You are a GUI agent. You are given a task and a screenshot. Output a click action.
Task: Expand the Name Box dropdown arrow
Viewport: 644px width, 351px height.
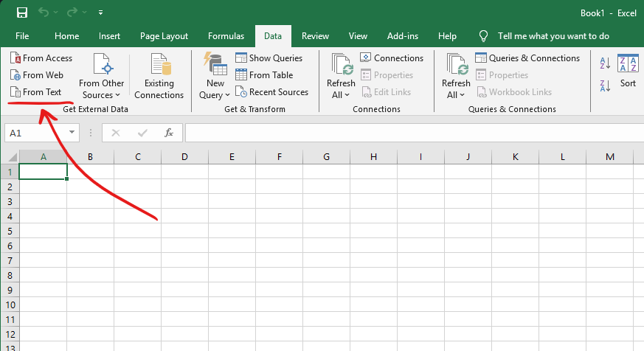72,133
